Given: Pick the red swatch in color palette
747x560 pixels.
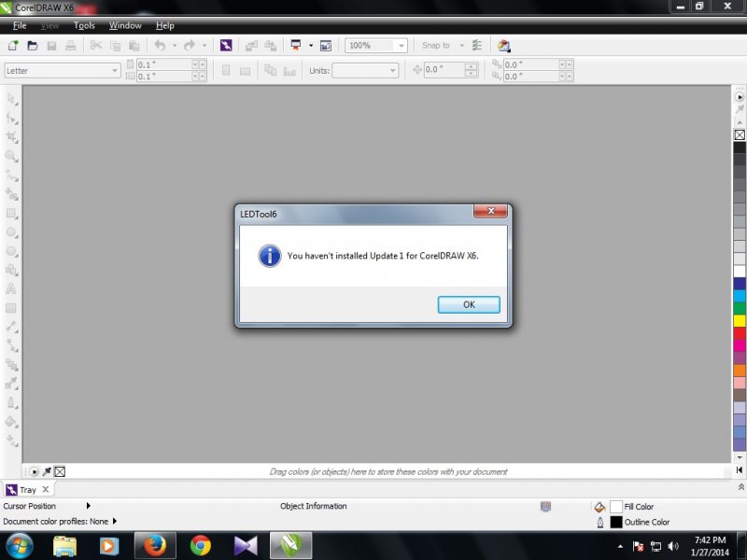Looking at the screenshot, I should (x=740, y=333).
